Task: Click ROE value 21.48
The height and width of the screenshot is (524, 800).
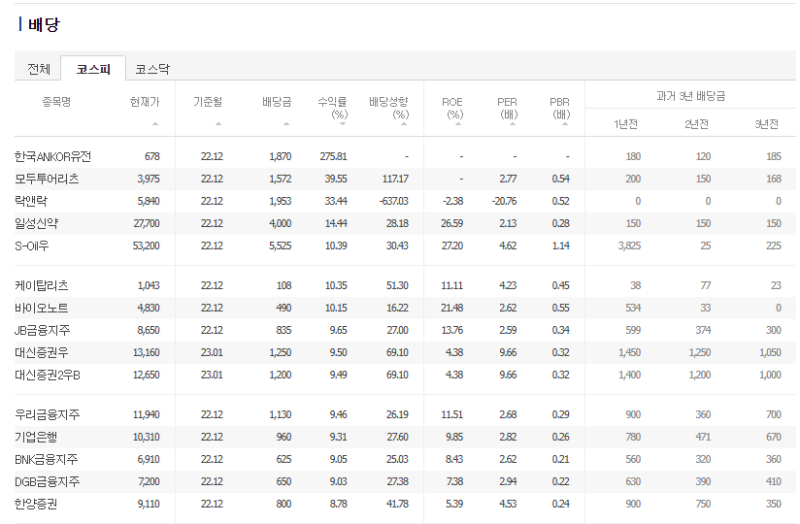Action: [x=452, y=308]
